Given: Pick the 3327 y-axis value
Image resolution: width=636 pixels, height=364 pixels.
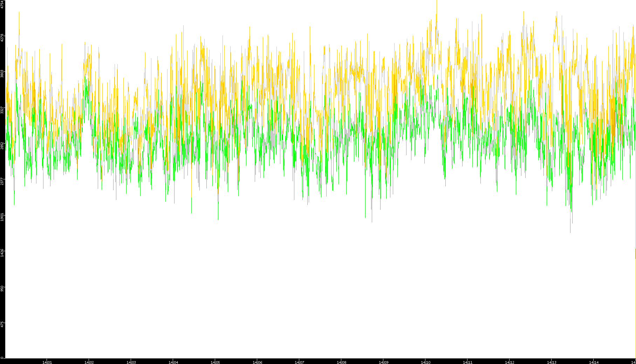Looking at the screenshot, I should click(2, 110).
